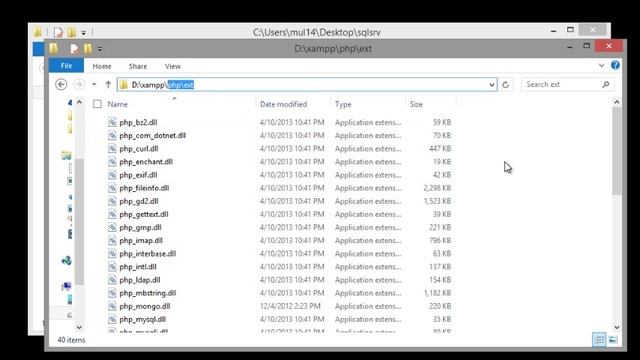
Task: Select the php_exif.dll file icon
Action: 112,175
